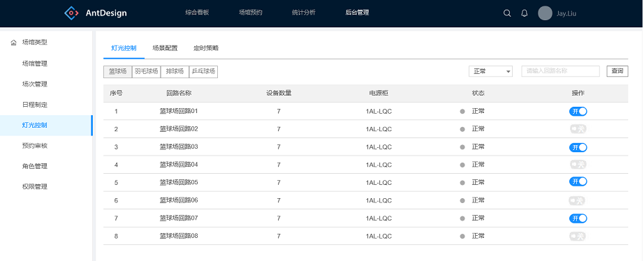Switch to the 定时策略 tab
The width and height of the screenshot is (644, 261).
206,48
